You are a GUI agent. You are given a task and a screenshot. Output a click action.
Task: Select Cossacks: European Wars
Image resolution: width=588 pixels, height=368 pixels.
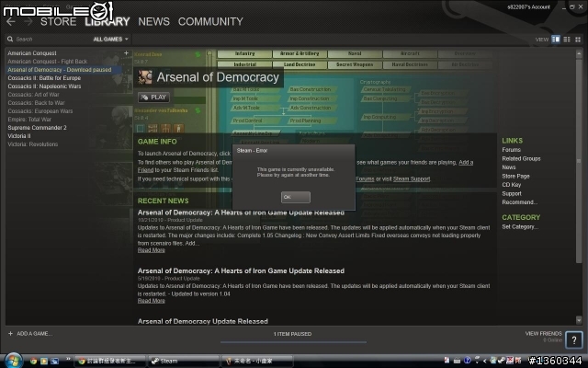coord(40,111)
